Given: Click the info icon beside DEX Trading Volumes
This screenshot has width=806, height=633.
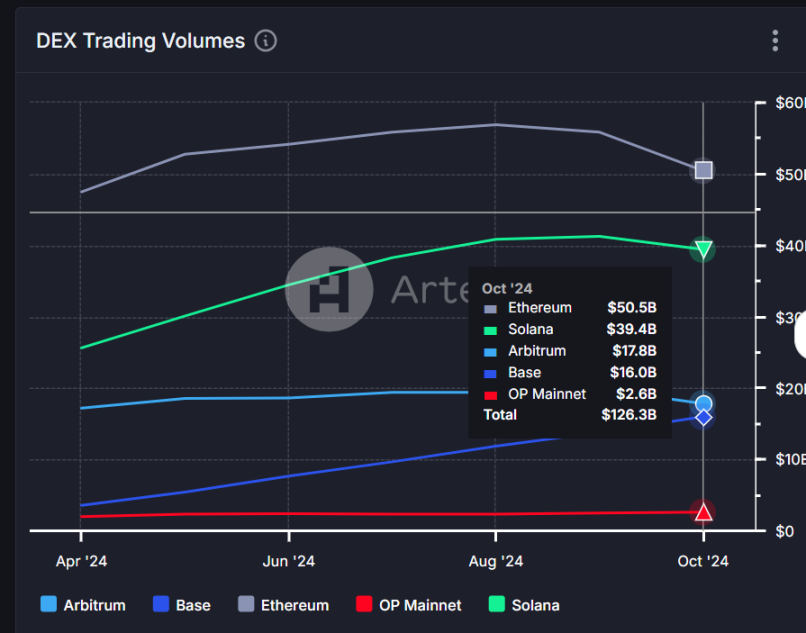Looking at the screenshot, I should [265, 41].
